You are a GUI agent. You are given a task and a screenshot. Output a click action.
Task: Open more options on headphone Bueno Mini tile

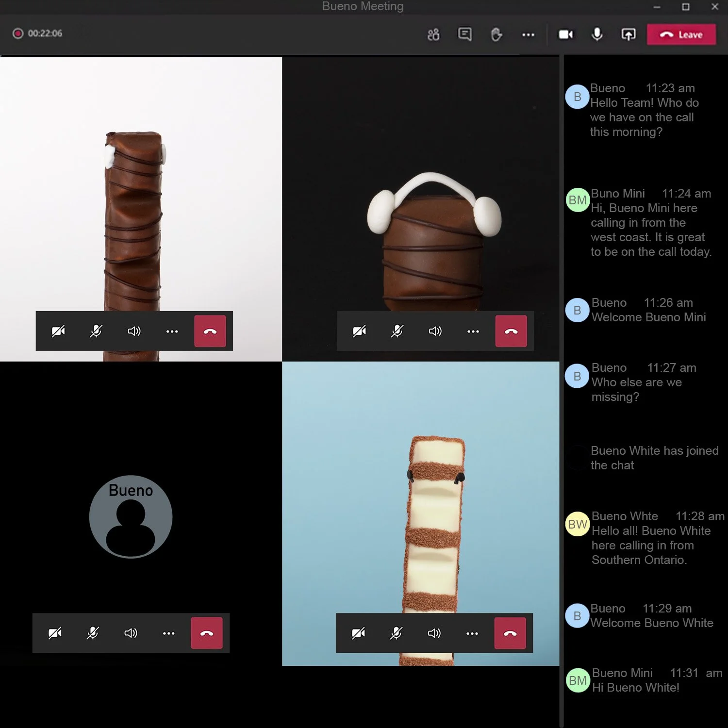point(473,331)
